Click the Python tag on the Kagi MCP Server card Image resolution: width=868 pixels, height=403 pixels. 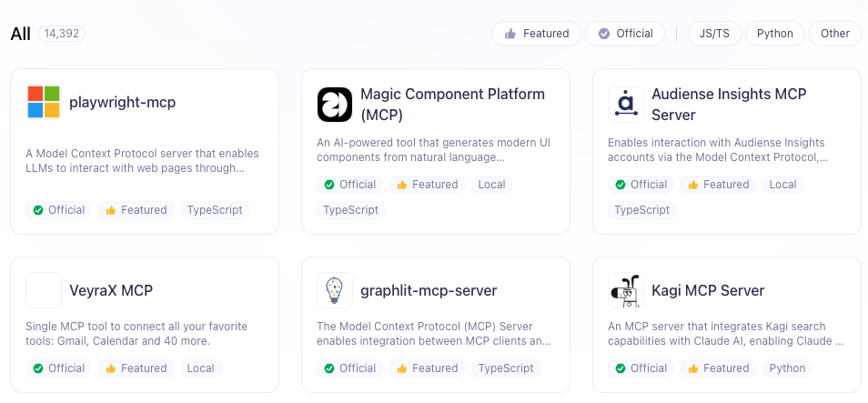point(787,368)
